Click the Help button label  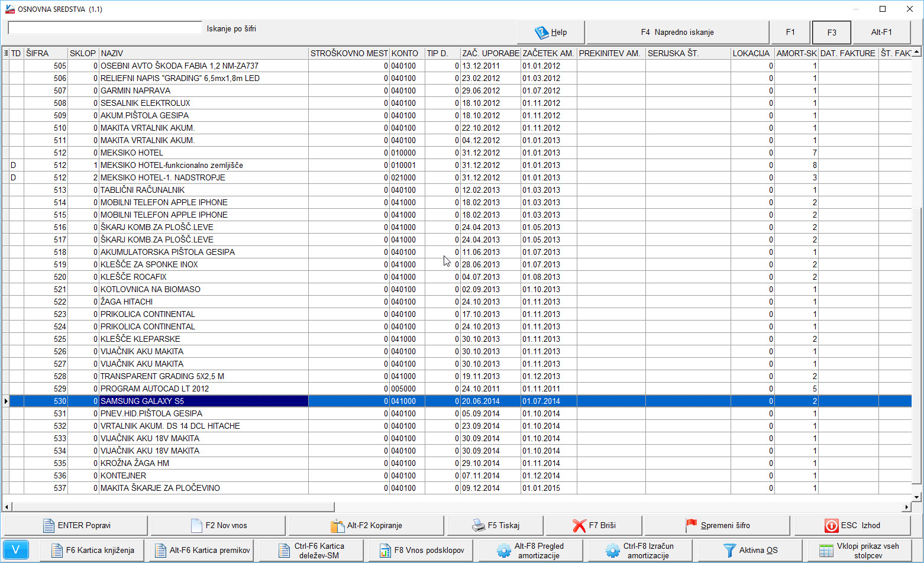[559, 33]
